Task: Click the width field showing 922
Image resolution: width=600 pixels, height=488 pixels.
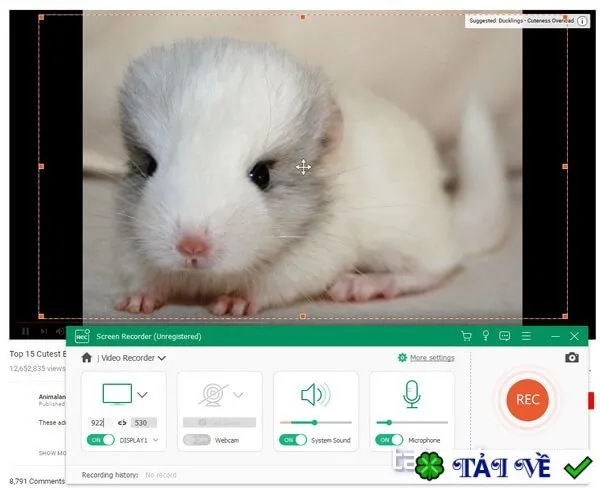Action: point(100,423)
